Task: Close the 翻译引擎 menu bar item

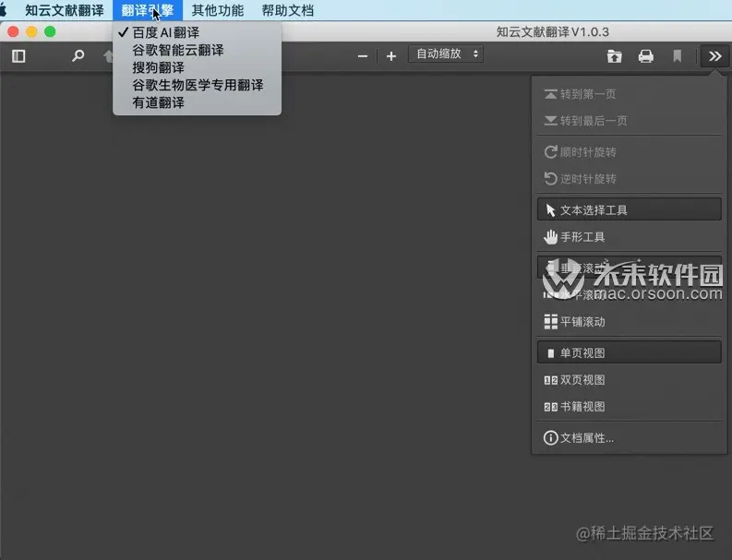Action: tap(148, 10)
